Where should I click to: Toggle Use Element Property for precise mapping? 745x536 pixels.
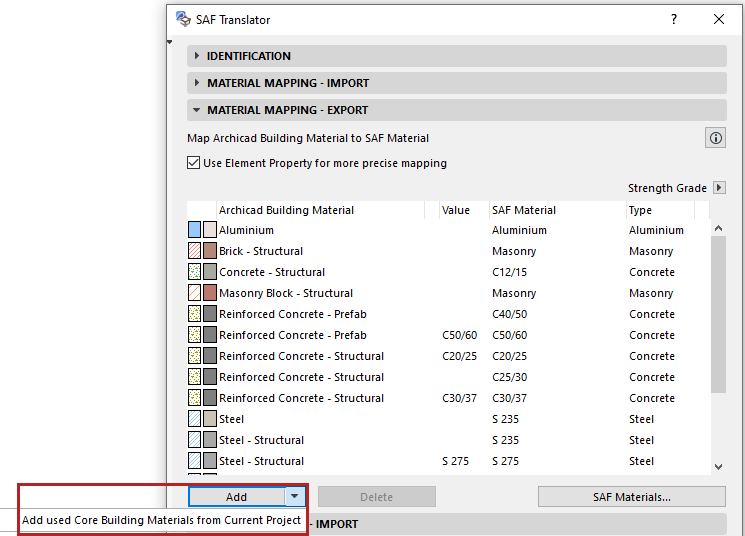coord(194,163)
